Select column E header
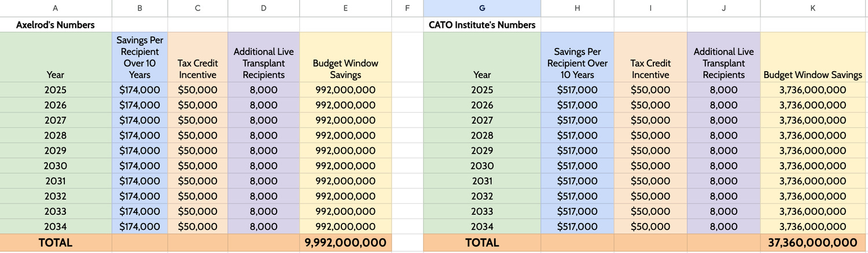 pos(346,8)
